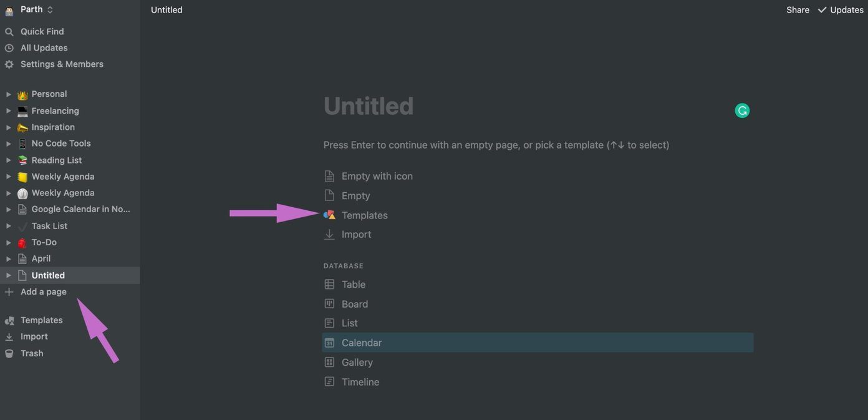Select the Timeline database icon
The width and height of the screenshot is (868, 420).
click(329, 381)
